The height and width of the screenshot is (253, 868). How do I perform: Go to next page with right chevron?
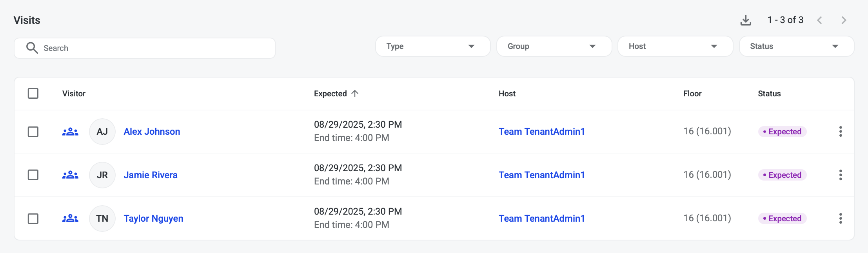click(844, 20)
